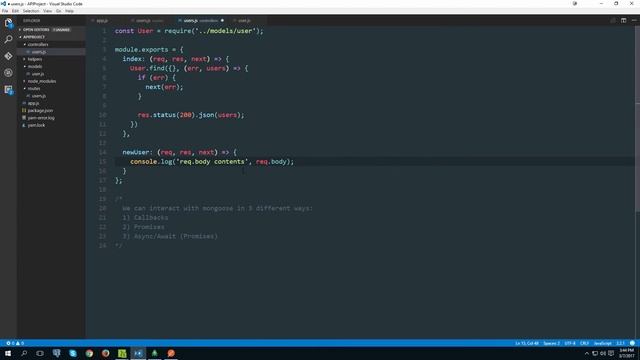Click the Split Editor icon

(x=623, y=20)
